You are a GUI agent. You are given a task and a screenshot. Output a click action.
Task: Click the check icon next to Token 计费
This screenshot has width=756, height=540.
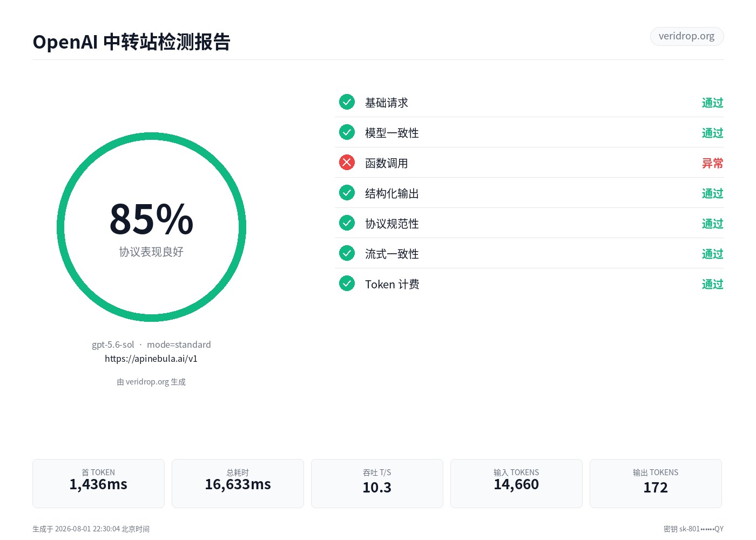coord(347,283)
